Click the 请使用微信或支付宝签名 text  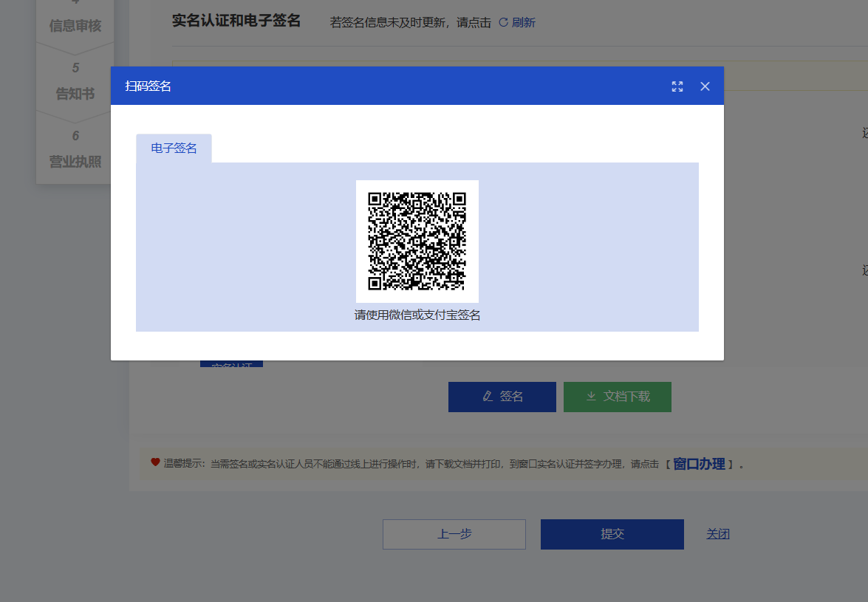point(417,315)
